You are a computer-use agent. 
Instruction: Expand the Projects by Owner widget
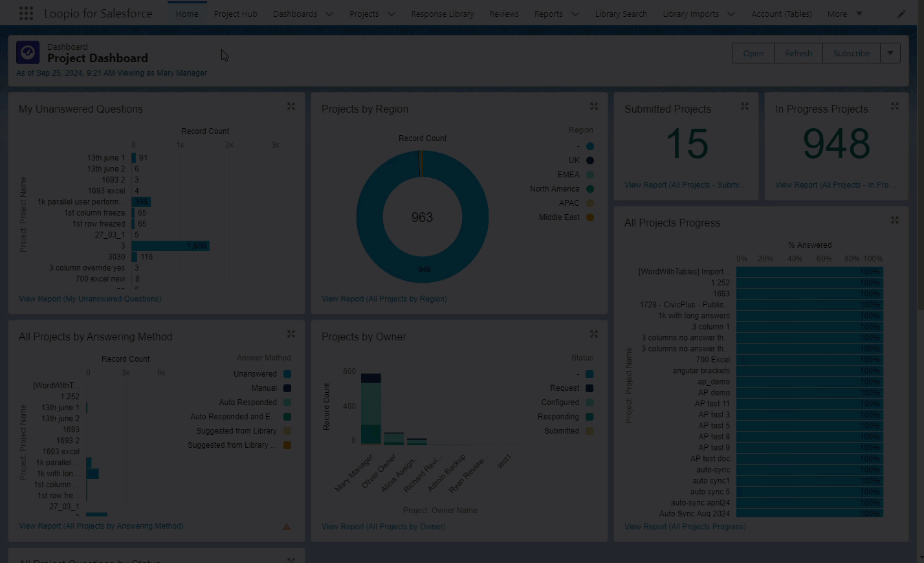pyautogui.click(x=594, y=334)
